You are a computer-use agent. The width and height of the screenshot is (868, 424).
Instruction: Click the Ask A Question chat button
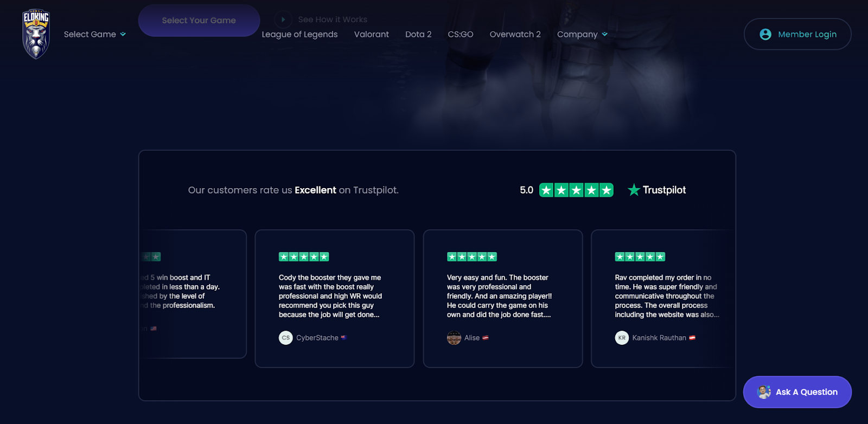point(797,392)
